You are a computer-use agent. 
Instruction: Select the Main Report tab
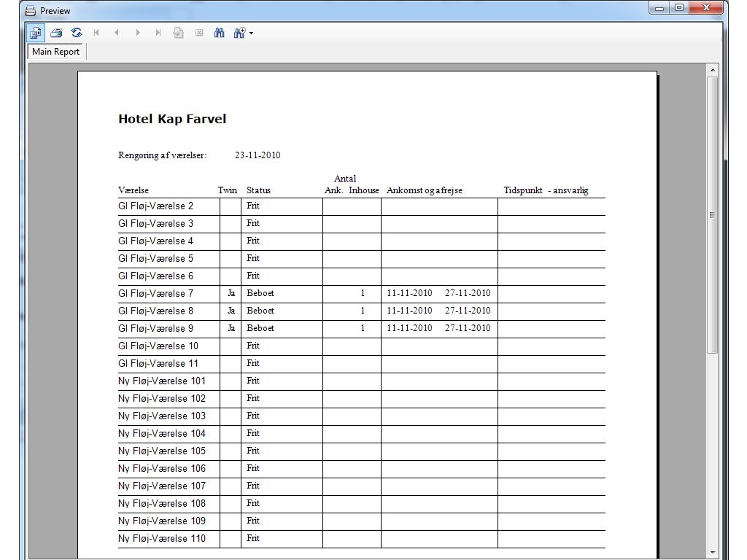56,52
